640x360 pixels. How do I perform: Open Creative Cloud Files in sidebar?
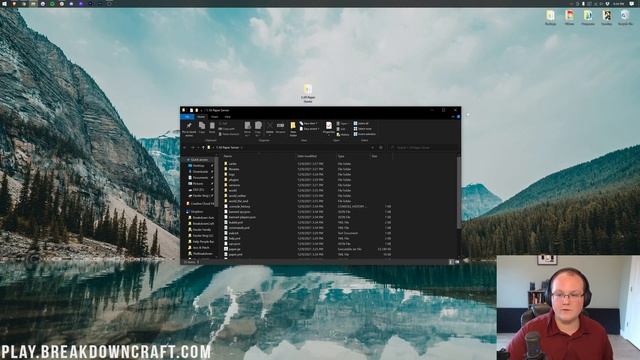click(x=200, y=204)
